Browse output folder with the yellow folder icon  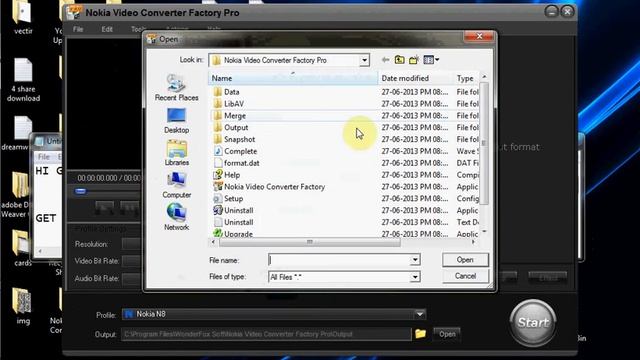click(420, 334)
